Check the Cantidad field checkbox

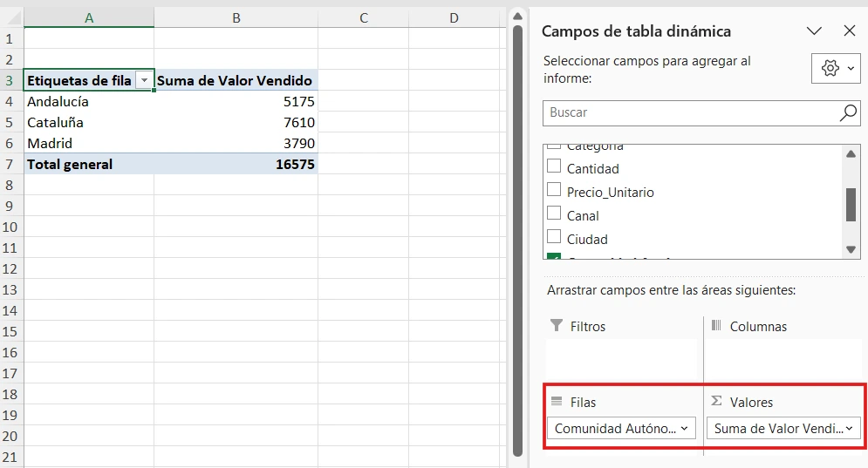pyautogui.click(x=554, y=166)
